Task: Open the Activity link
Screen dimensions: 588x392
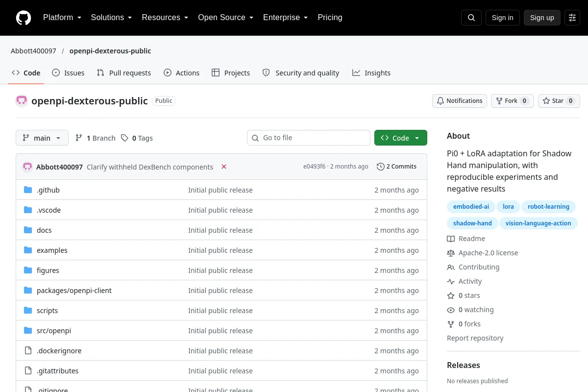Action: click(x=465, y=281)
